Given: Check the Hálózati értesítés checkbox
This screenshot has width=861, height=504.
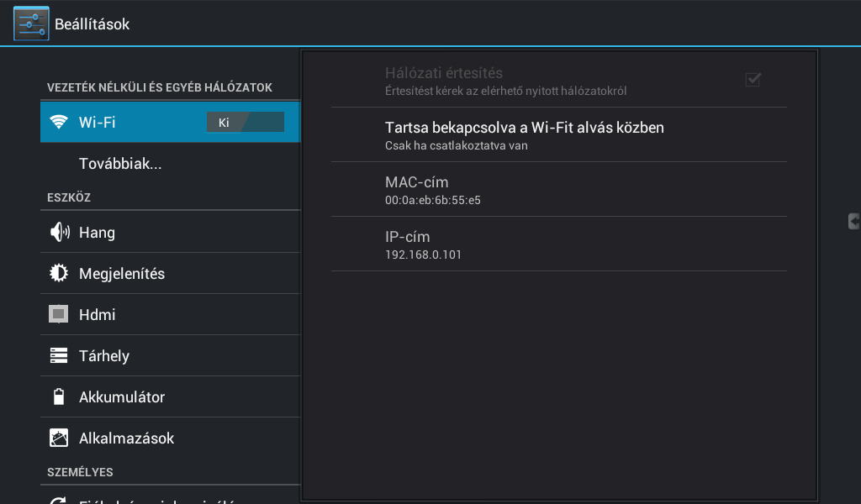Looking at the screenshot, I should [753, 80].
